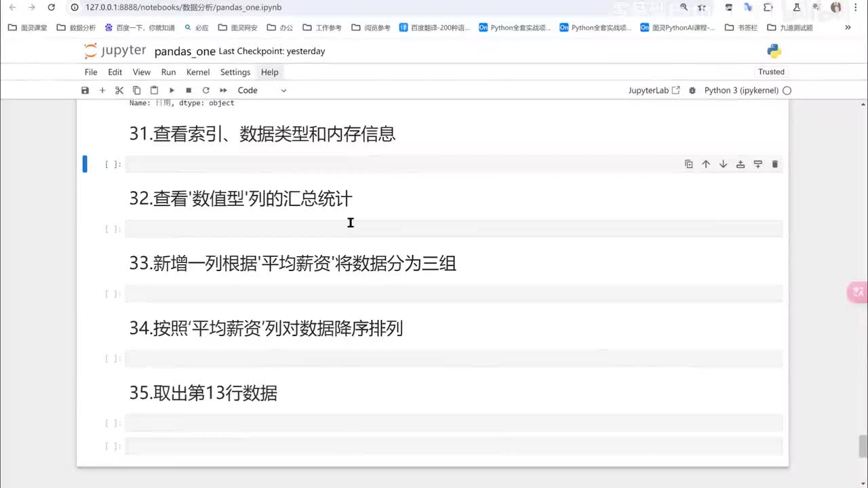Open the Edit menu
This screenshot has width=868, height=488.
click(115, 72)
